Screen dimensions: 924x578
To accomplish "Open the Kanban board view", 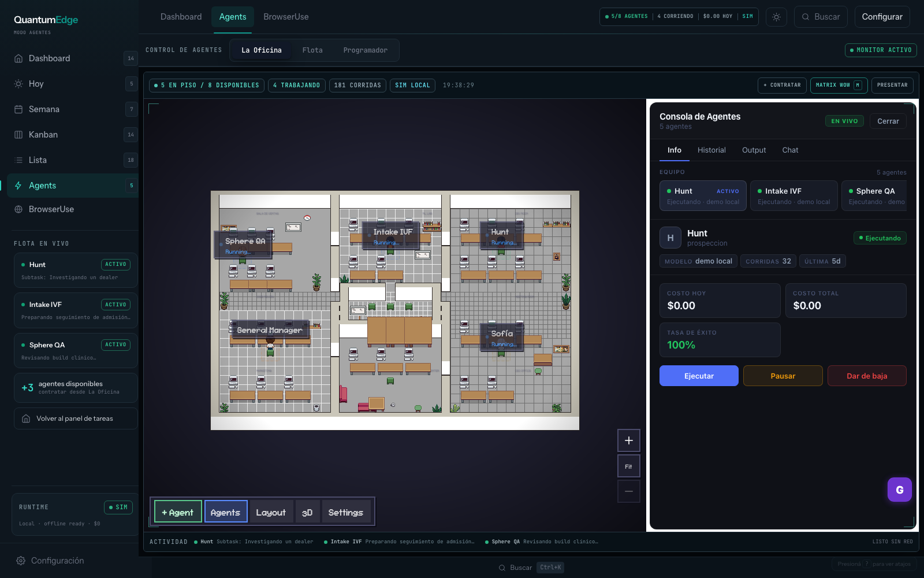I will point(73,135).
